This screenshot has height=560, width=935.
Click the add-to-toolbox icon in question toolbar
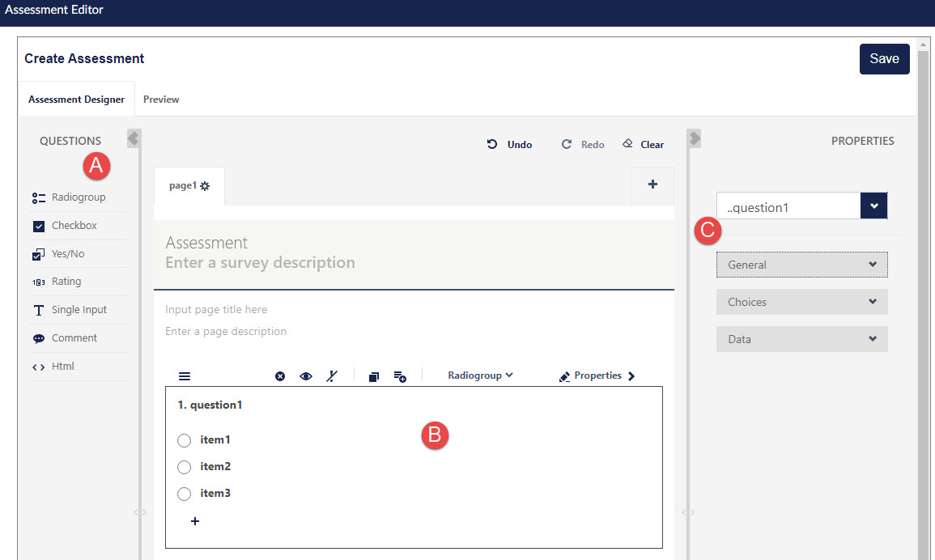click(400, 376)
